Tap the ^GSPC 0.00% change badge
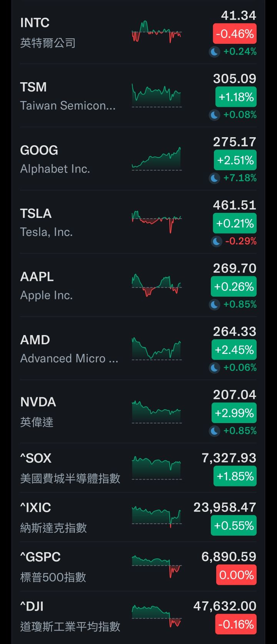 point(236,575)
